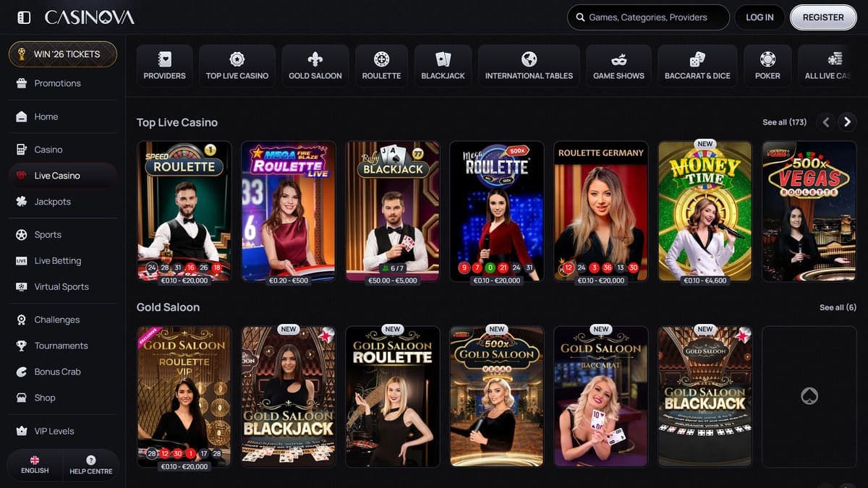Select the Blackjack category tab
This screenshot has height=488, width=868.
(x=443, y=67)
